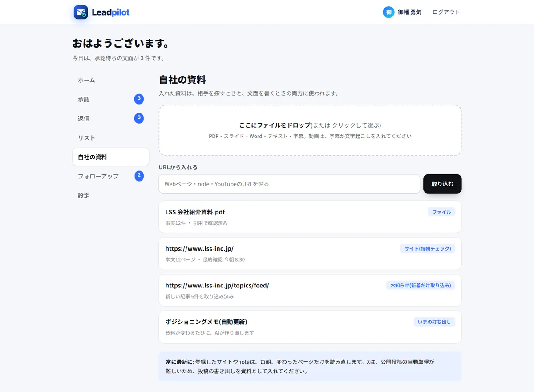Click the 自社の資料 page heading
Image resolution: width=534 pixels, height=392 pixels.
182,80
